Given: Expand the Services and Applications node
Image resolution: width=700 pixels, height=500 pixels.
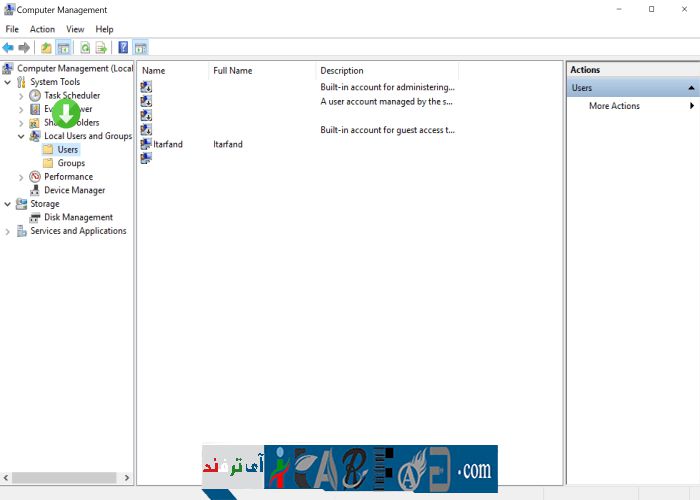Looking at the screenshot, I should [x=8, y=231].
